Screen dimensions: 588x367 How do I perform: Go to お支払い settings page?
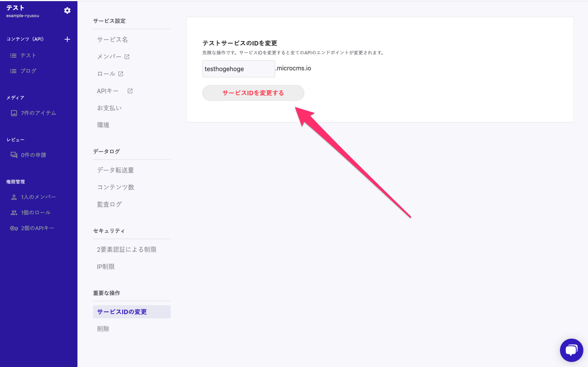coord(109,108)
